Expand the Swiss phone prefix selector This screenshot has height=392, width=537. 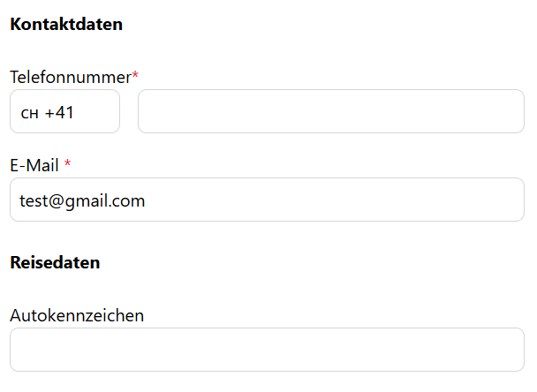click(64, 111)
